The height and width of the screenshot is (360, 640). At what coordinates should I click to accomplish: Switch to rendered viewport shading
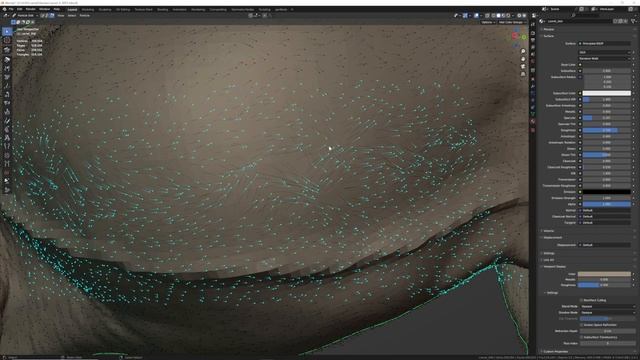[508, 16]
